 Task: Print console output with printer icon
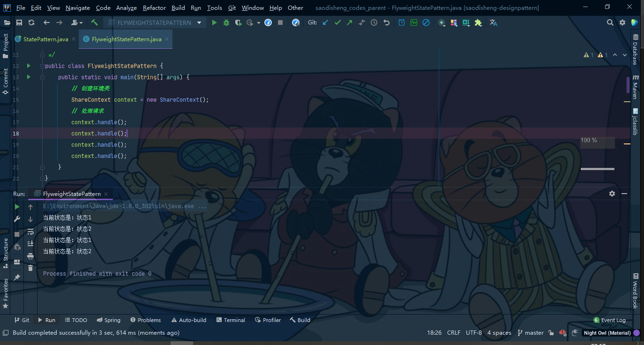tap(30, 256)
